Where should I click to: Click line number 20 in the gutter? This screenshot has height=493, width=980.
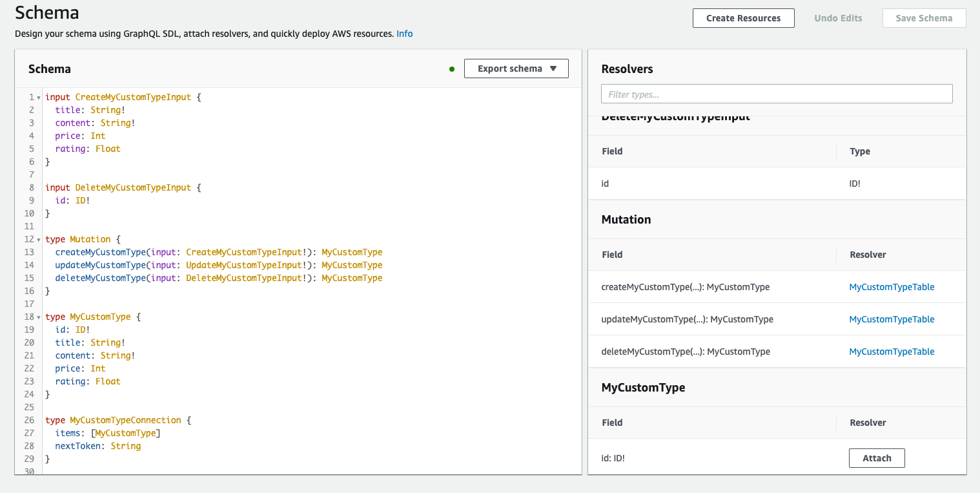(x=29, y=342)
